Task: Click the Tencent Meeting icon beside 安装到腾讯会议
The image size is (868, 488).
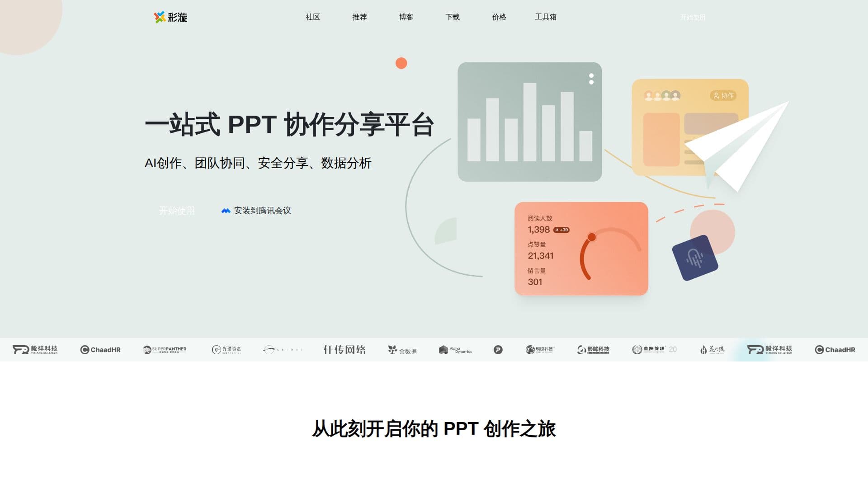Action: [x=226, y=211]
